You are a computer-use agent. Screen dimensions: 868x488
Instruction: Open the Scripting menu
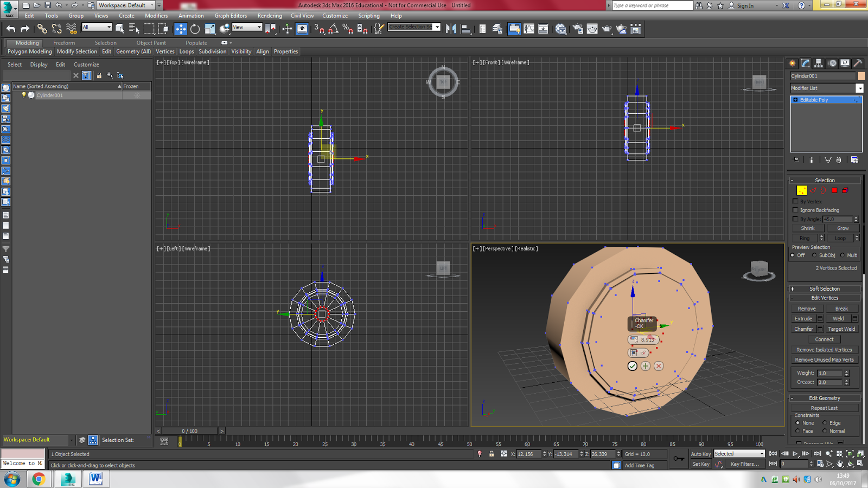(369, 16)
